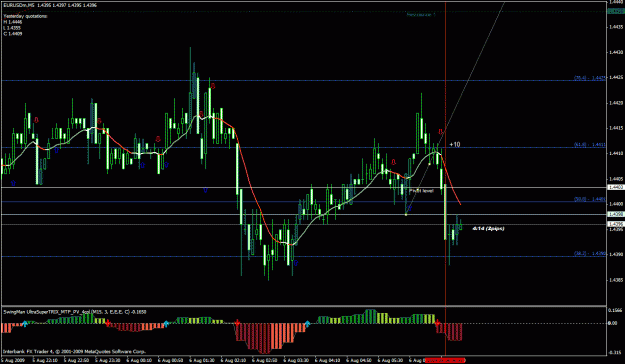Click the EURUSDm,M5 chart title
This screenshot has height=364, width=625.
click(19, 5)
